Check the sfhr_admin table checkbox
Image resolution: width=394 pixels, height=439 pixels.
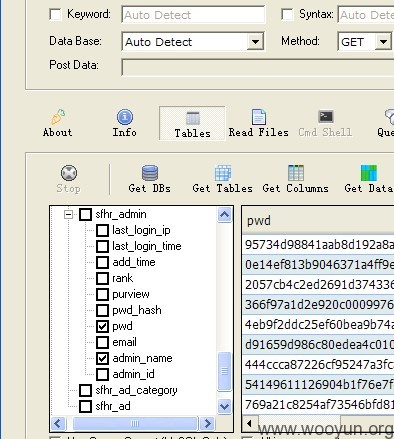point(86,214)
